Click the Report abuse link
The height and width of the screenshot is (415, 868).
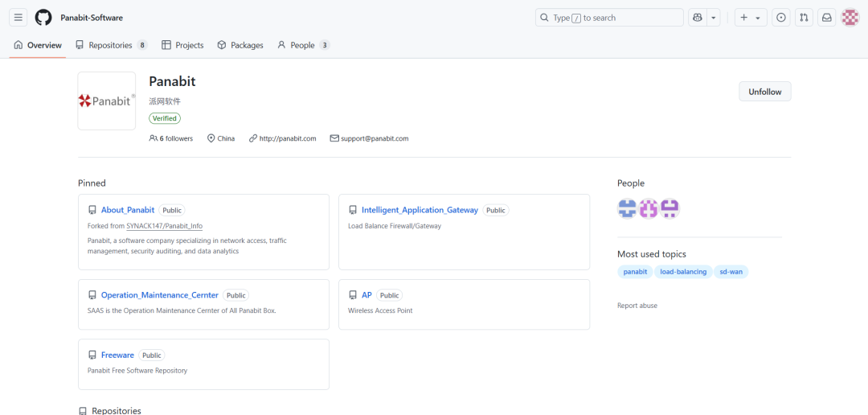coord(637,306)
